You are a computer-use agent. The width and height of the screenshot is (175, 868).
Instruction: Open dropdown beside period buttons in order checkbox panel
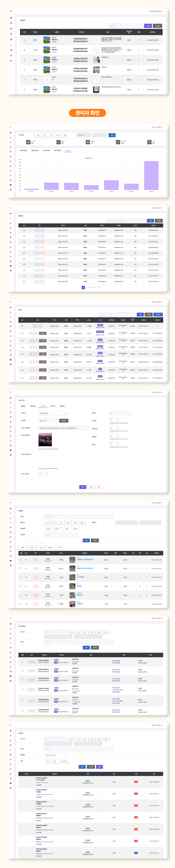click(55, 632)
